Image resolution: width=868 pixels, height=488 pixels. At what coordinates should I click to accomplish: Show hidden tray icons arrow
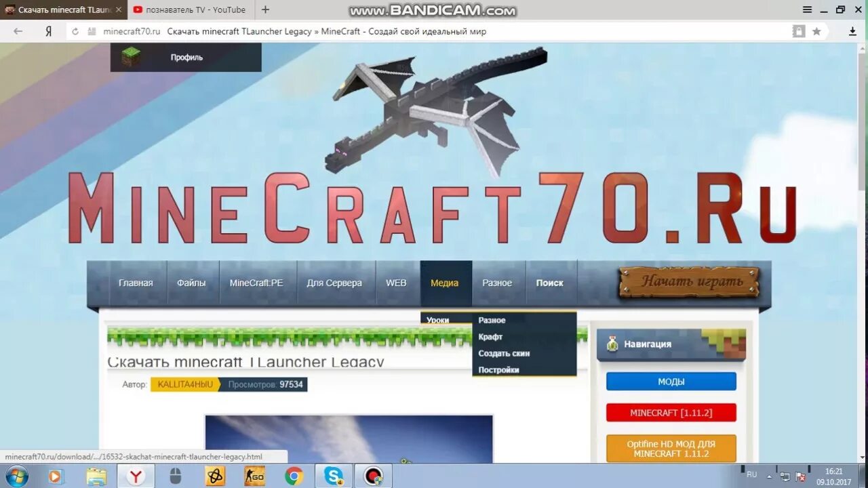pyautogui.click(x=770, y=476)
